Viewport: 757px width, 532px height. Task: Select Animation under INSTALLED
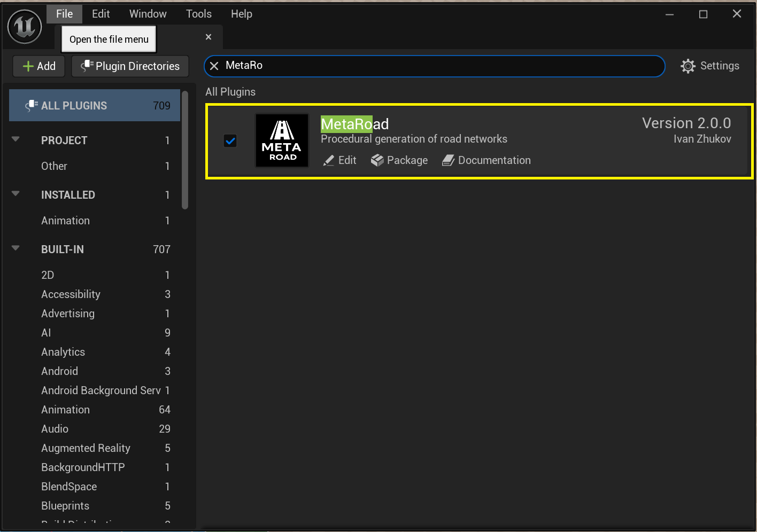95,221
